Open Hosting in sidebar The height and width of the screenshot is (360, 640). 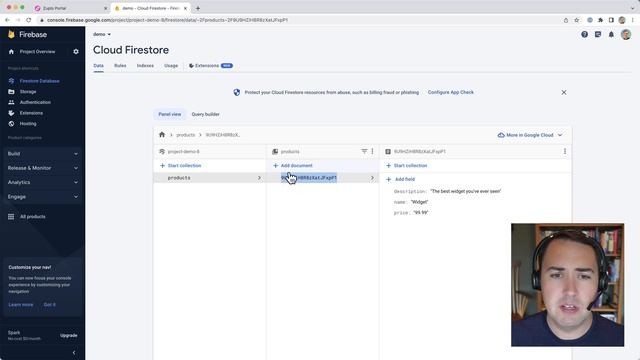[x=28, y=124]
